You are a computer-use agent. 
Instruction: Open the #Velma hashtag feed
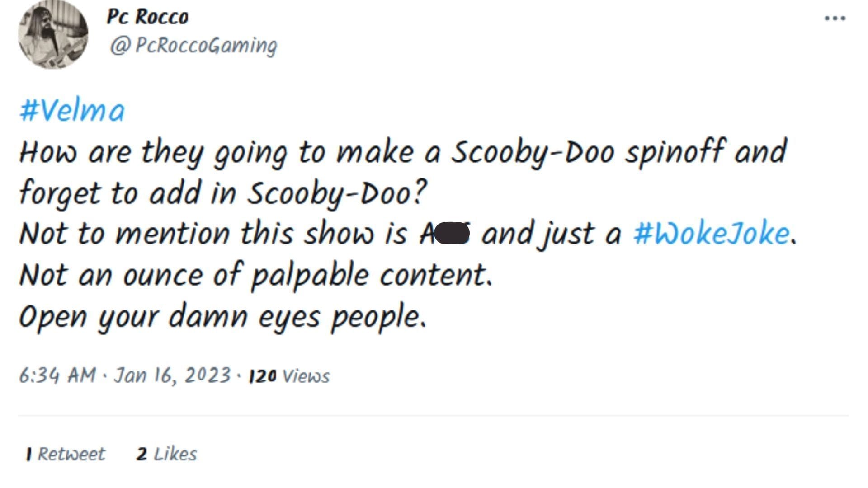pos(70,108)
